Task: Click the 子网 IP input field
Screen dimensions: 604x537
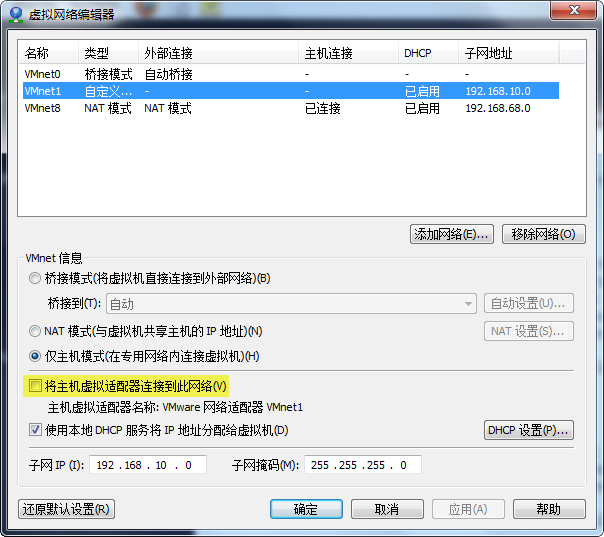Action: tap(148, 465)
